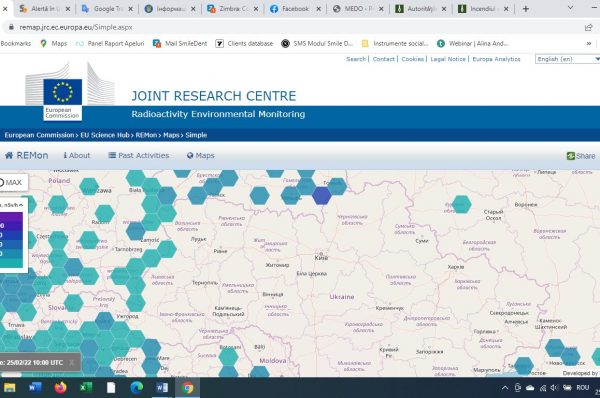The width and height of the screenshot is (600, 398).
Task: Select the MAX radio button
Action: 1,183
